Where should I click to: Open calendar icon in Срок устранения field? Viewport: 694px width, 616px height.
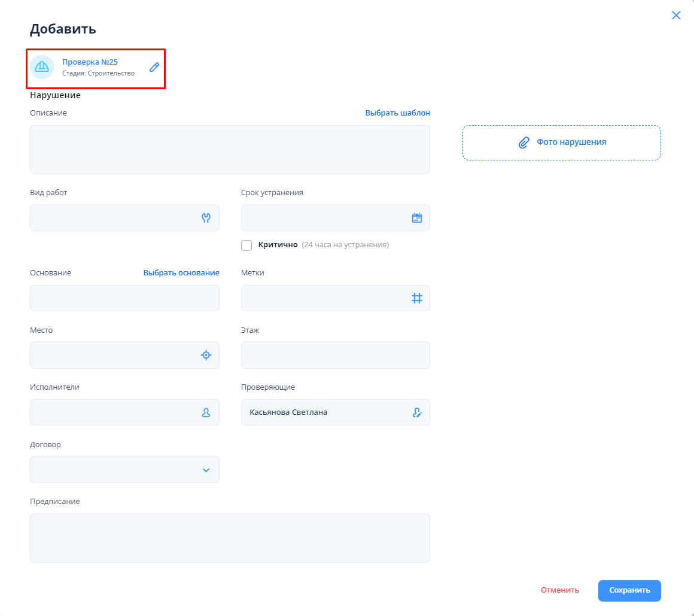pyautogui.click(x=417, y=218)
